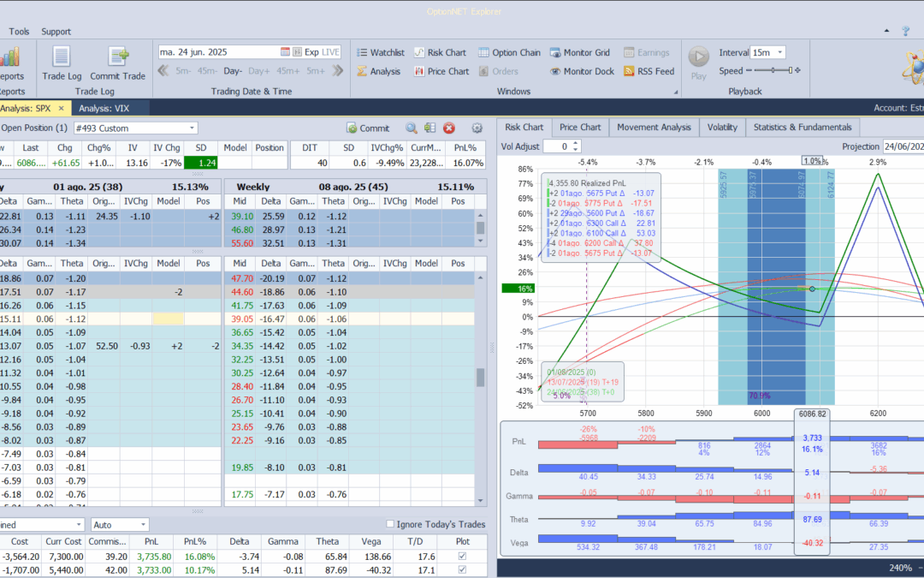
Task: Open the Analysis window from ribbon
Action: 378,71
